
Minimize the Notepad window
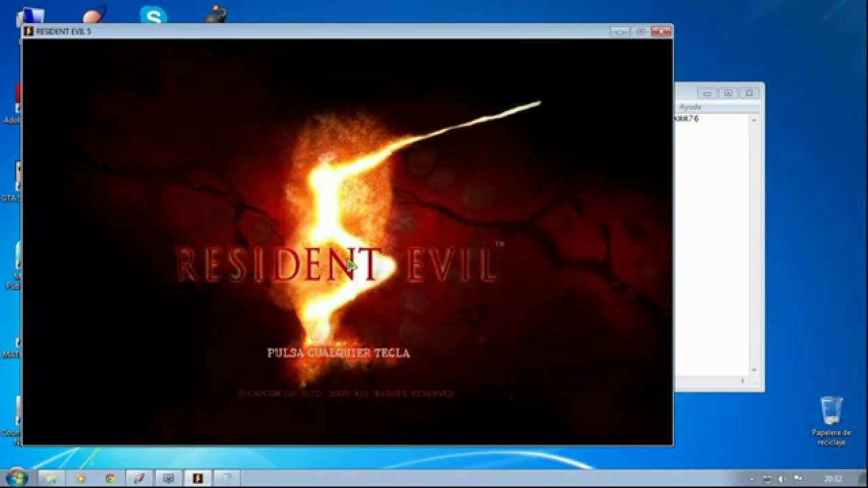(707, 93)
